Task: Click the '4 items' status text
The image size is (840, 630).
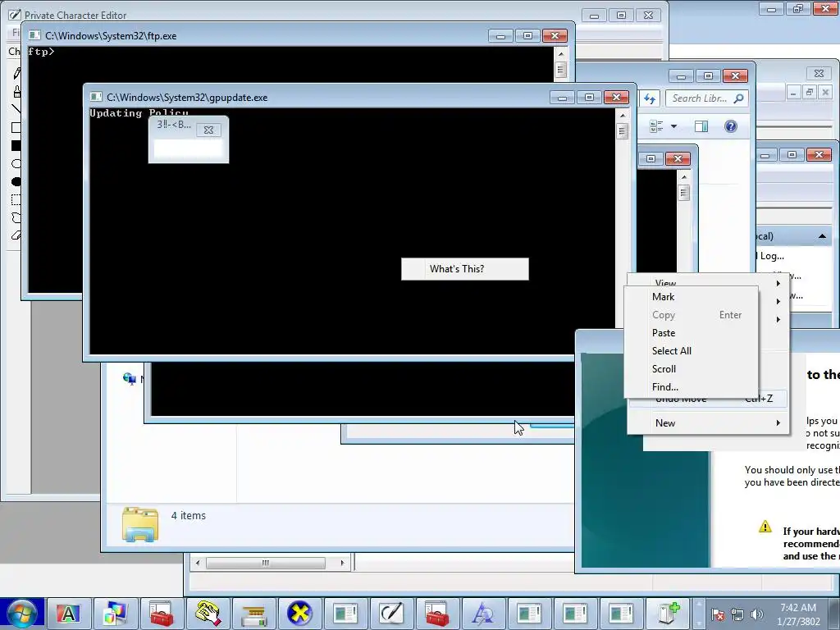Action: 189,515
